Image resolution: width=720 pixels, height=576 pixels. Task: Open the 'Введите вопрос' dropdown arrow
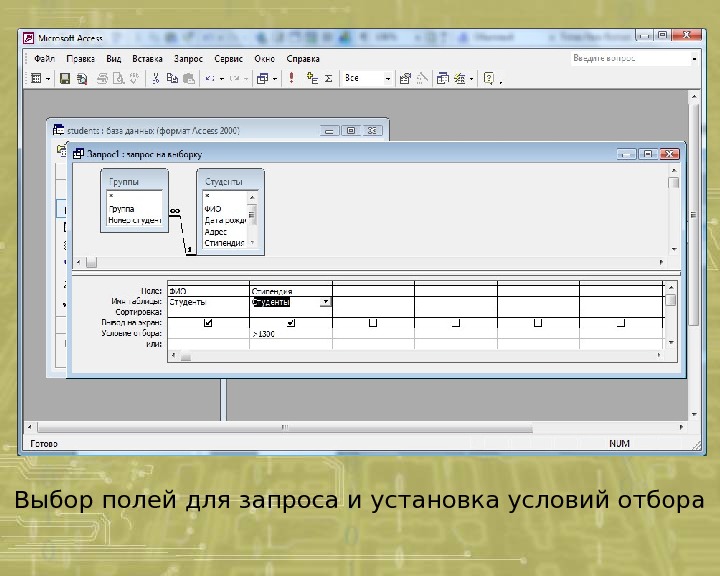point(694,59)
